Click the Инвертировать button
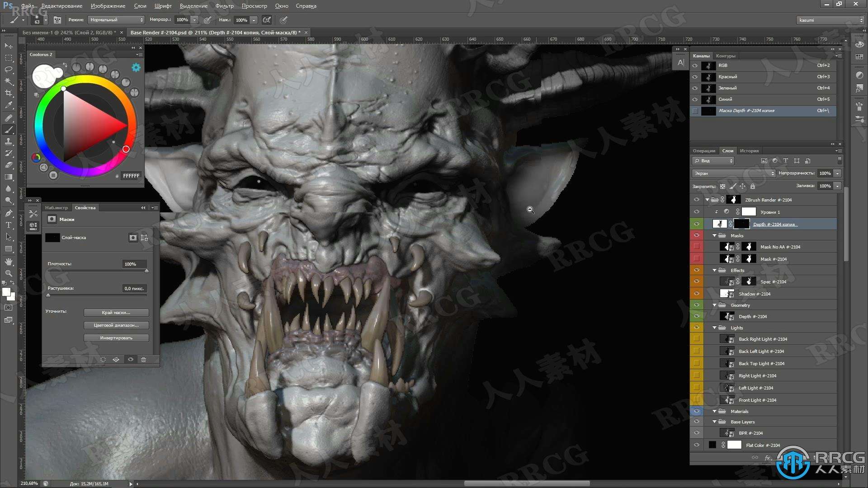Image resolution: width=868 pixels, height=488 pixels. click(116, 338)
